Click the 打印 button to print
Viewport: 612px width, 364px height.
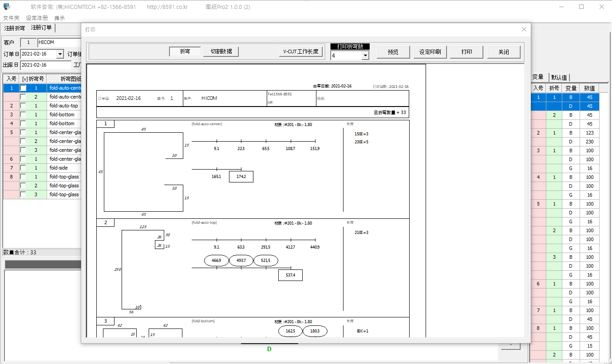tap(466, 52)
